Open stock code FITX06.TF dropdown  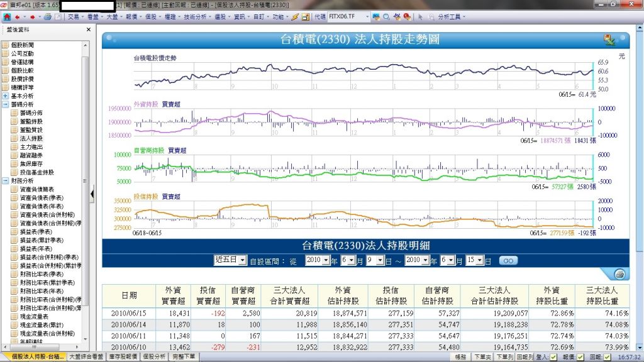pyautogui.click(x=367, y=17)
